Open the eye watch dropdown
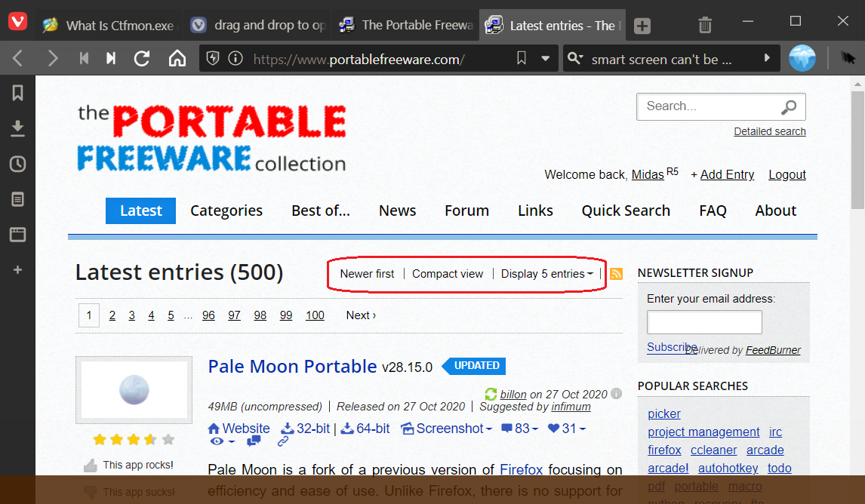Viewport: 865px width, 504px height. pyautogui.click(x=223, y=441)
